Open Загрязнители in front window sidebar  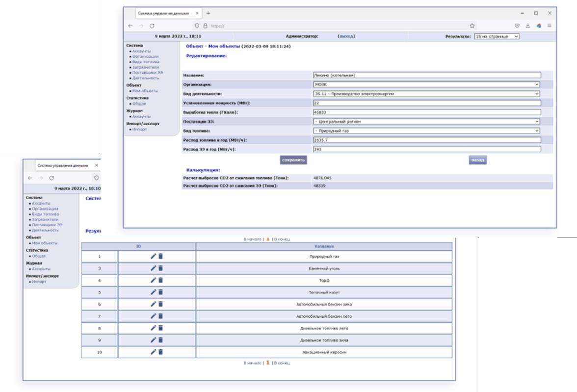click(x=145, y=67)
